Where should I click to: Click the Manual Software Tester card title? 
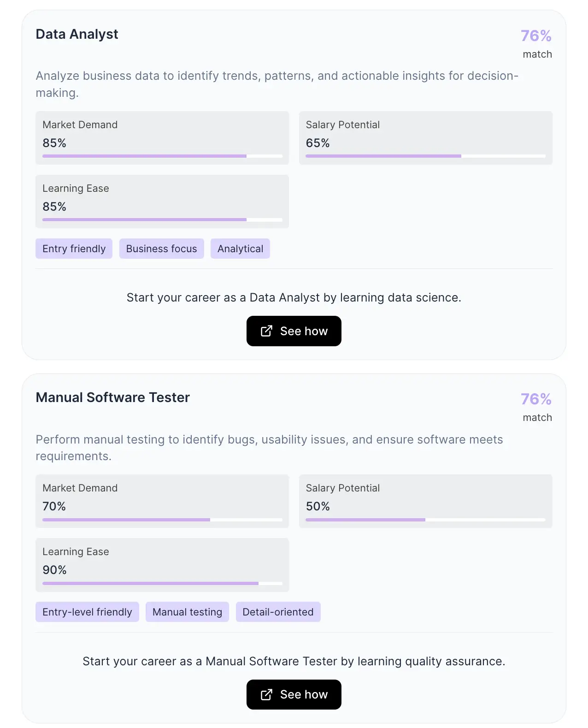[x=112, y=397]
